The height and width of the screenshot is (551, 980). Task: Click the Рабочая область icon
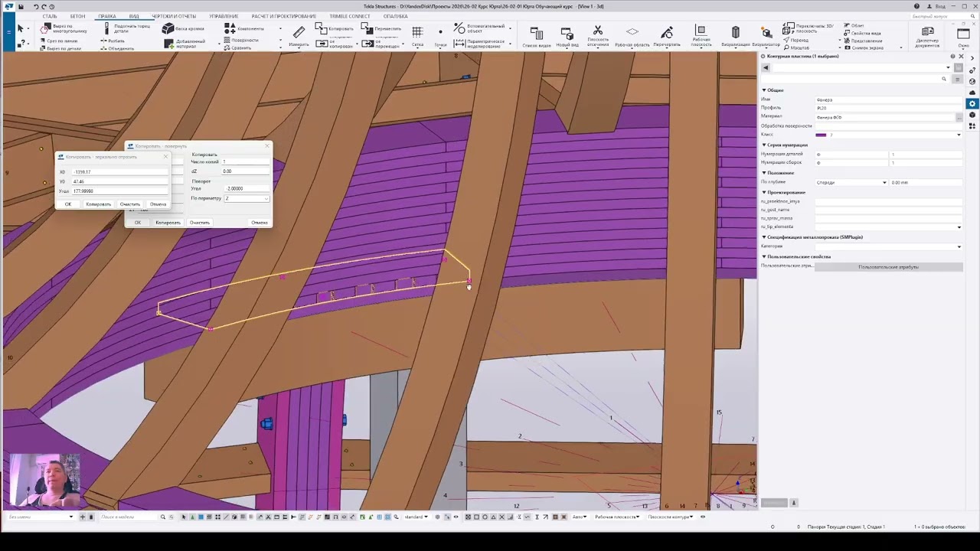click(632, 32)
